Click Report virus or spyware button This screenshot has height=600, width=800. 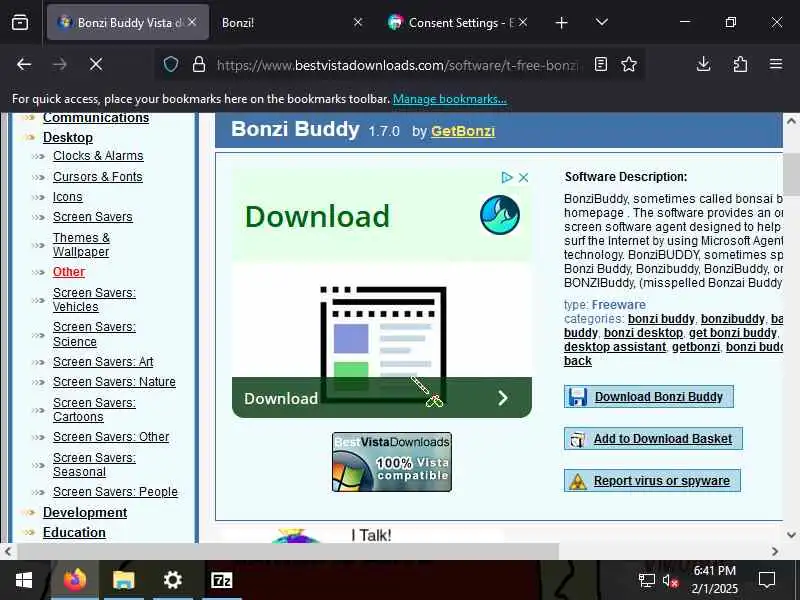[x=652, y=481]
